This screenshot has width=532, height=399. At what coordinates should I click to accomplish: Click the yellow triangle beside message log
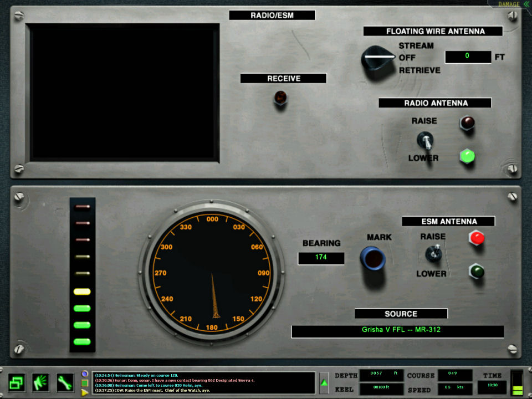[x=85, y=392]
